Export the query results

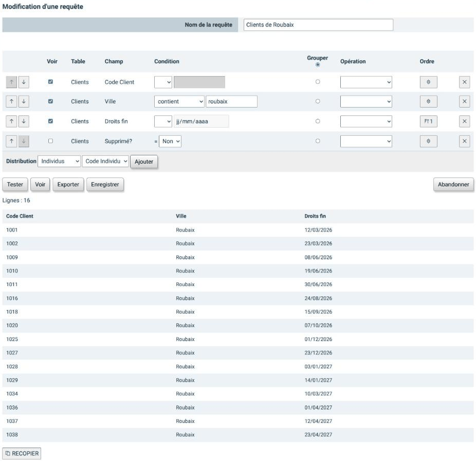pyautogui.click(x=68, y=184)
